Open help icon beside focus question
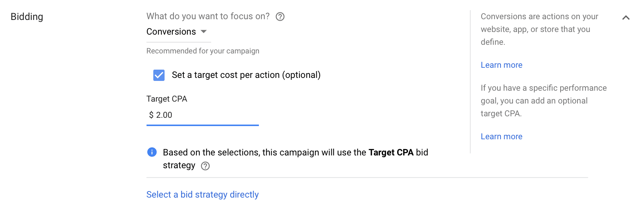 pos(280,17)
